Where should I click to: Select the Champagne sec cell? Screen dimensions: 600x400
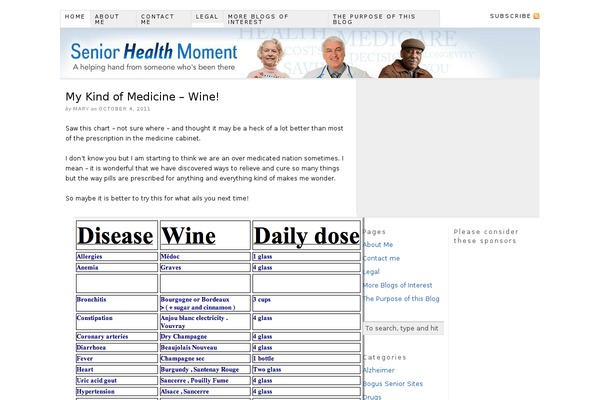coord(205,359)
